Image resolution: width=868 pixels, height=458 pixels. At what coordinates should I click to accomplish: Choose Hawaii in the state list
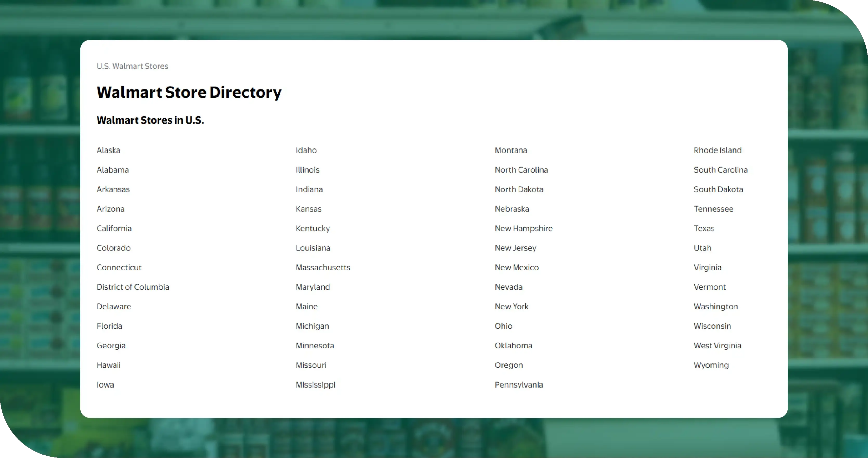[x=108, y=365]
